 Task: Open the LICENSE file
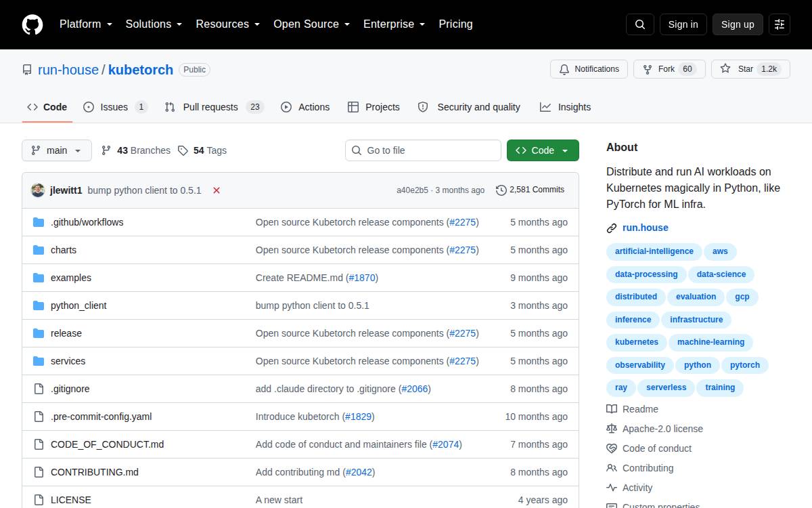tap(71, 500)
